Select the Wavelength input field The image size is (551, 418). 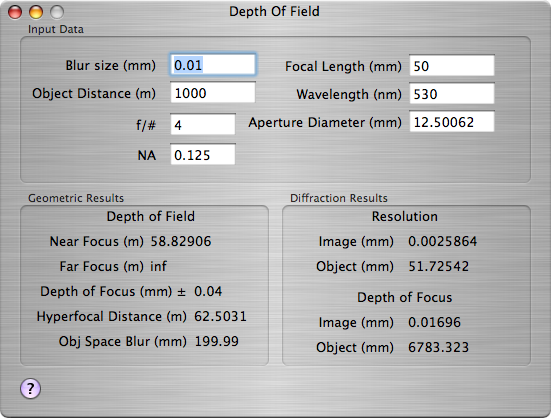click(x=452, y=93)
